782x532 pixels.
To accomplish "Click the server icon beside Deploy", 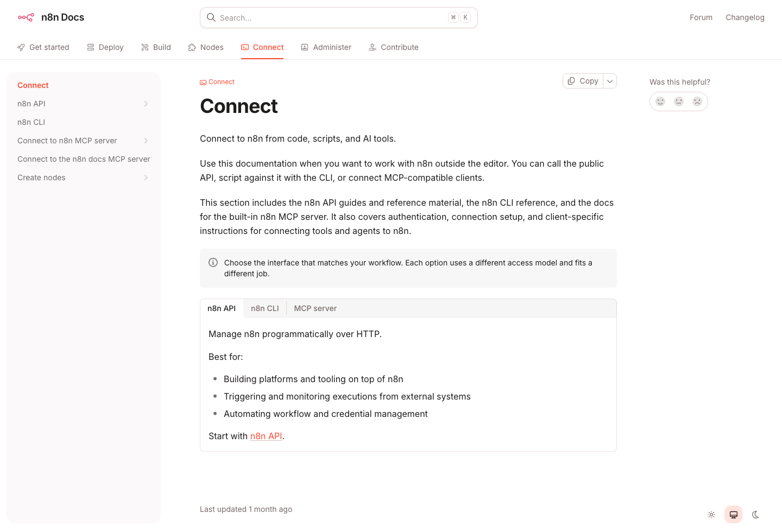I will [91, 47].
